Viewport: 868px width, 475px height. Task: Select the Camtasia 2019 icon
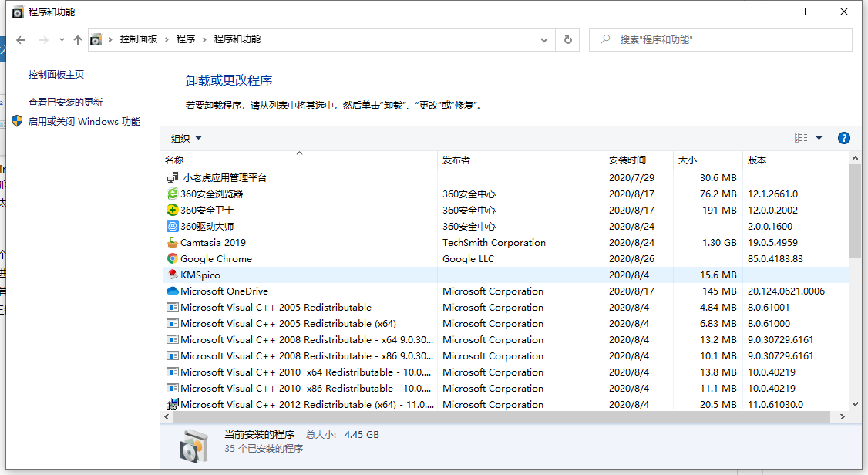[173, 242]
